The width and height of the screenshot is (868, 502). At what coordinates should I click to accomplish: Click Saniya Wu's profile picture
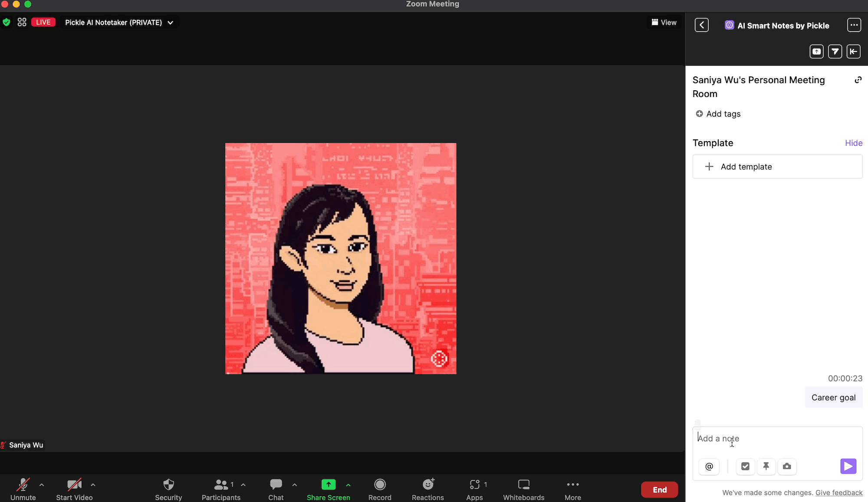341,258
